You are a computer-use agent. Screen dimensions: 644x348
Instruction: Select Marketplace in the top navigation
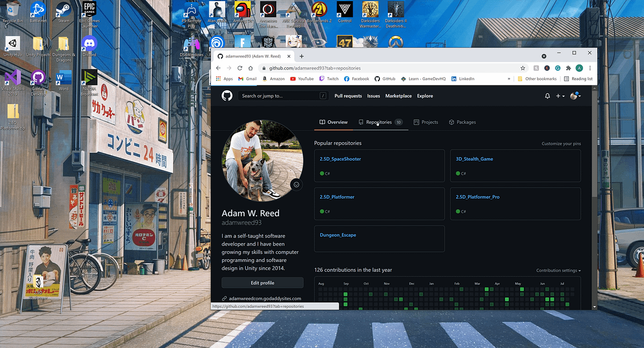pos(398,96)
